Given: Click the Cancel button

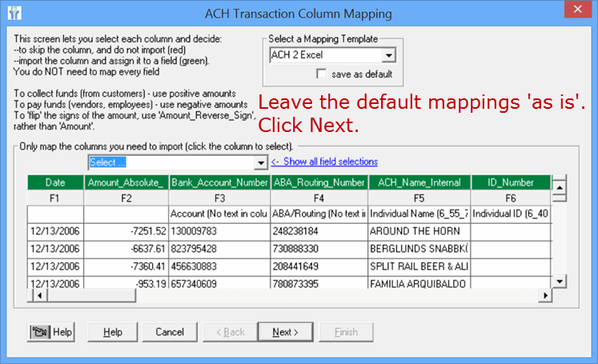Looking at the screenshot, I should pyautogui.click(x=170, y=332).
